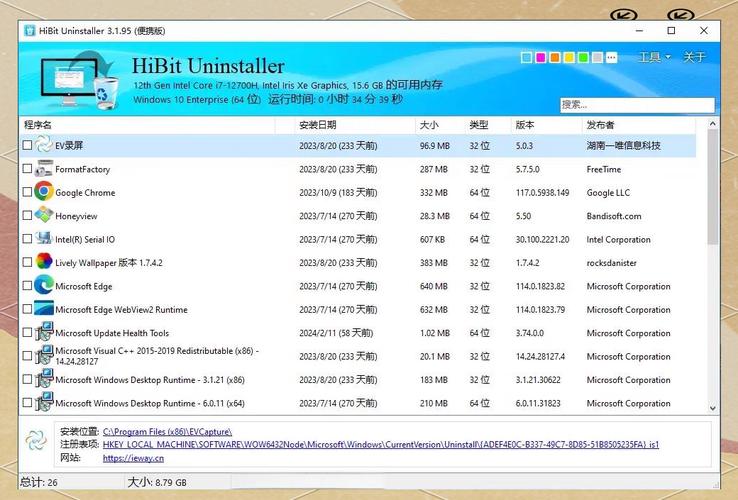Sort by the 大小 column header

(440, 125)
